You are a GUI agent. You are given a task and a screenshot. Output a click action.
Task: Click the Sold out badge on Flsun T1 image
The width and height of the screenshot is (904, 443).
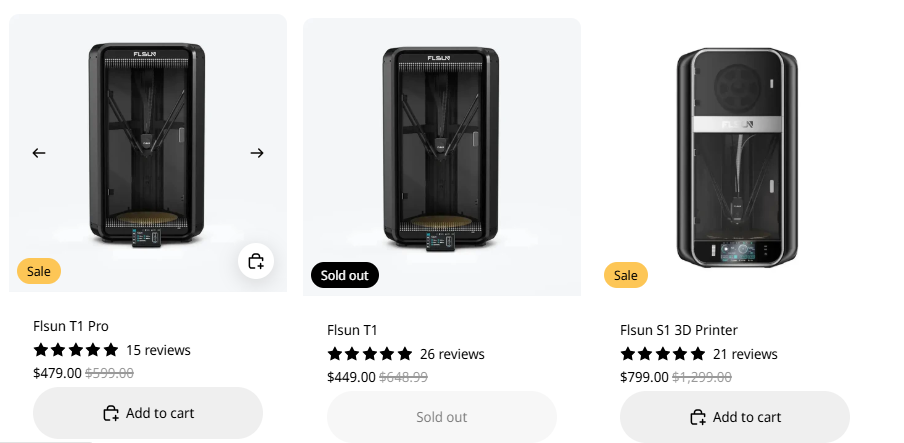(x=345, y=275)
